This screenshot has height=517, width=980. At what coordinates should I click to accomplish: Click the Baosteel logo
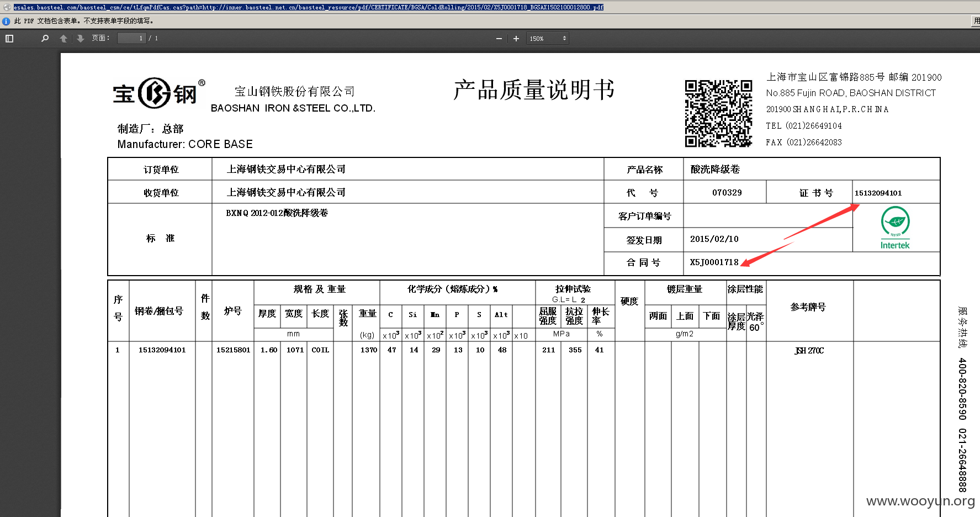point(159,93)
